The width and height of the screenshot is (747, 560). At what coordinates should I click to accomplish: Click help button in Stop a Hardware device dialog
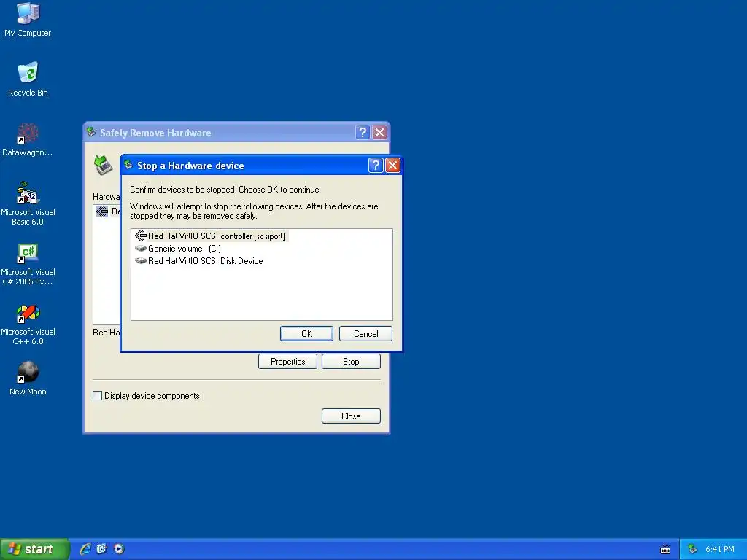click(376, 166)
